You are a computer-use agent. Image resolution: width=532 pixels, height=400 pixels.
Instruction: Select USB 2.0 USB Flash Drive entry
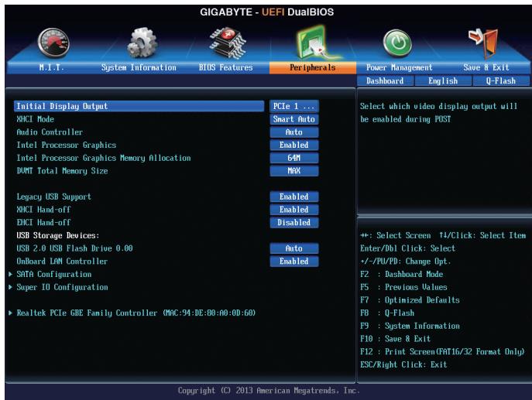coord(74,248)
